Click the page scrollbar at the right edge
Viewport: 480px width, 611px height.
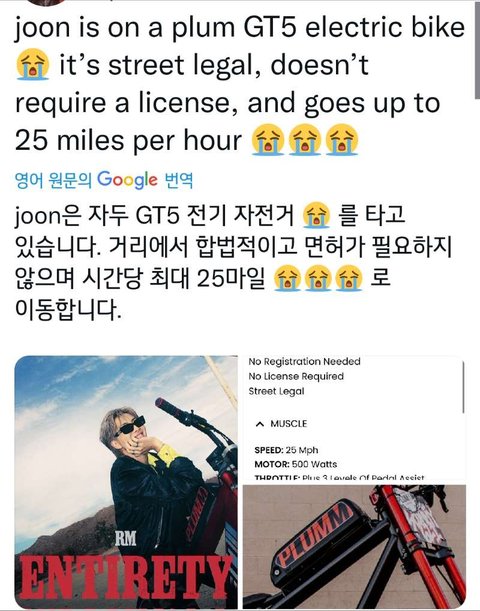(477, 50)
